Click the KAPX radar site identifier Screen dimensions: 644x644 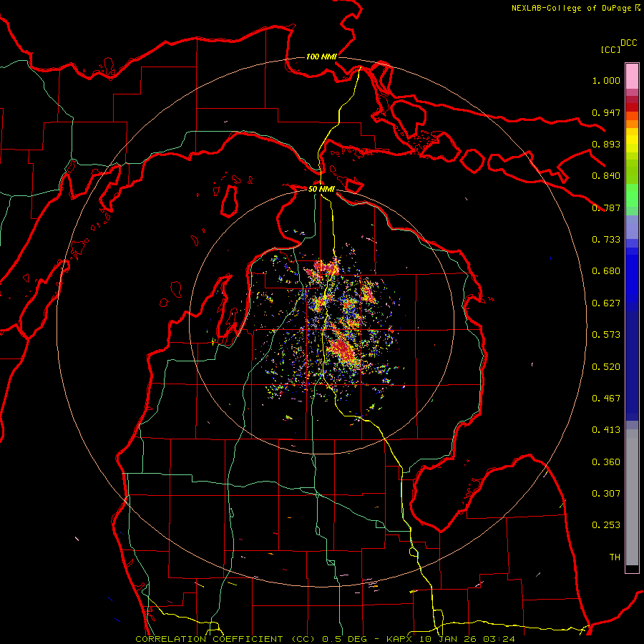[401, 639]
